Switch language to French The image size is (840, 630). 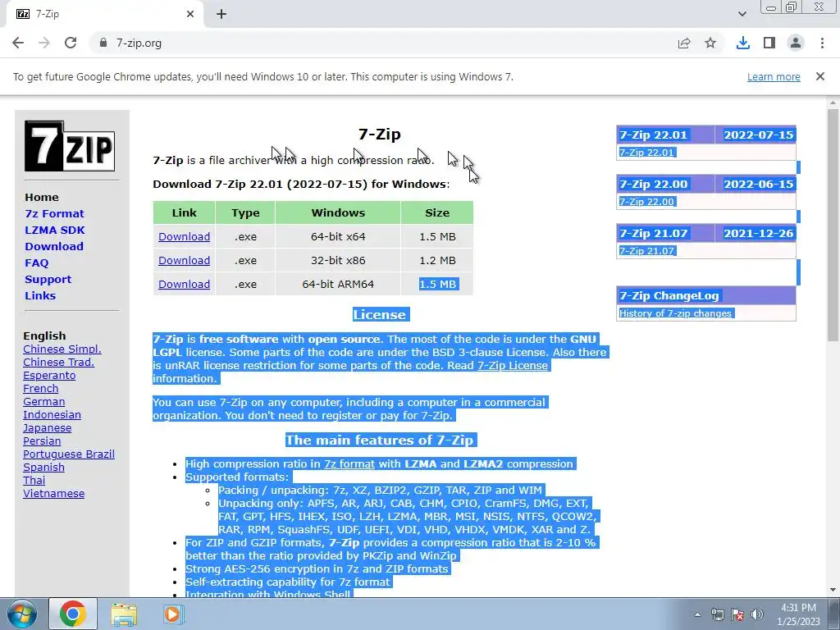[x=41, y=388]
